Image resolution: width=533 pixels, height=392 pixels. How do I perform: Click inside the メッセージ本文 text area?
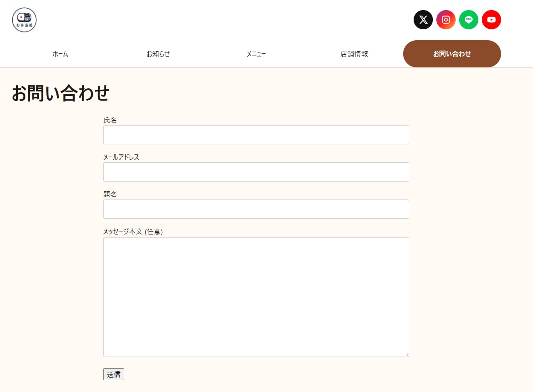coord(256,297)
